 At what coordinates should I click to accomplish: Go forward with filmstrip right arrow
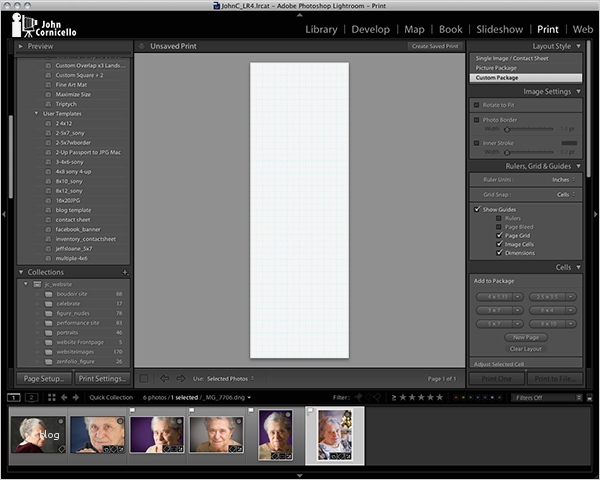coord(76,398)
